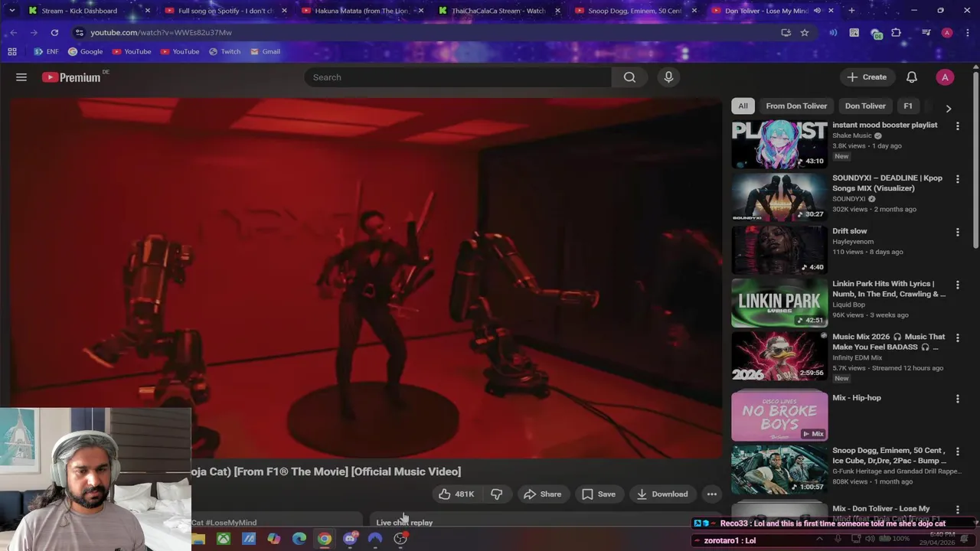Viewport: 980px width, 551px height.
Task: Share the video
Action: point(543,494)
